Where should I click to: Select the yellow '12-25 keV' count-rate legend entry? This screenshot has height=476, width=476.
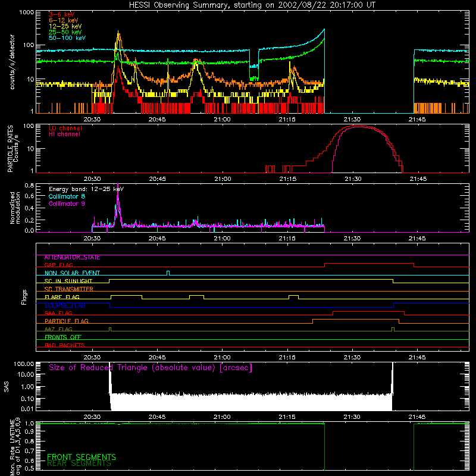point(65,26)
